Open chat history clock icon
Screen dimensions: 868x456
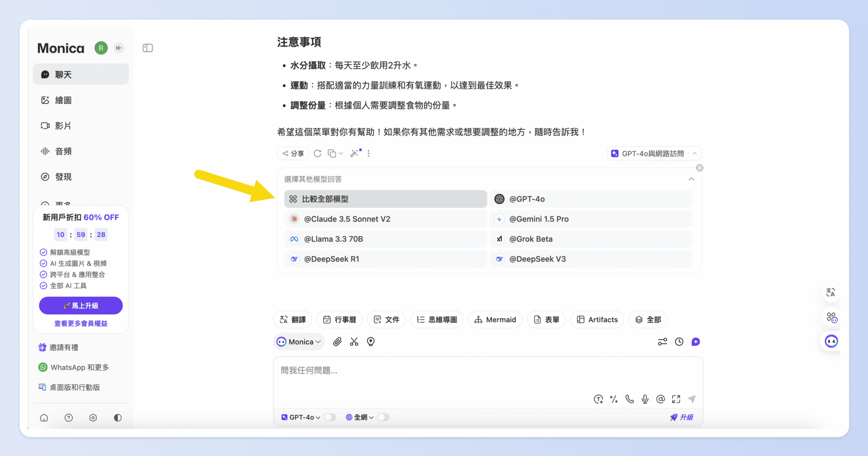point(679,342)
